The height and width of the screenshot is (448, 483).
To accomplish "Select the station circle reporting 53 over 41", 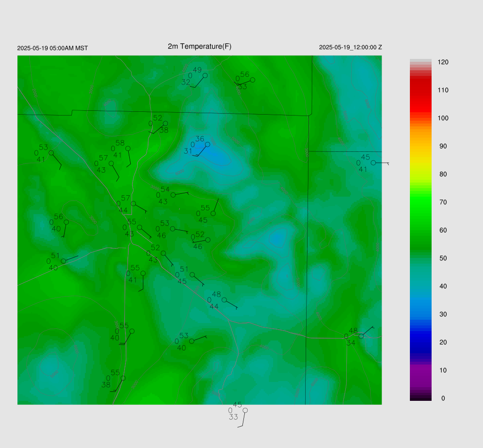I will click(51, 153).
